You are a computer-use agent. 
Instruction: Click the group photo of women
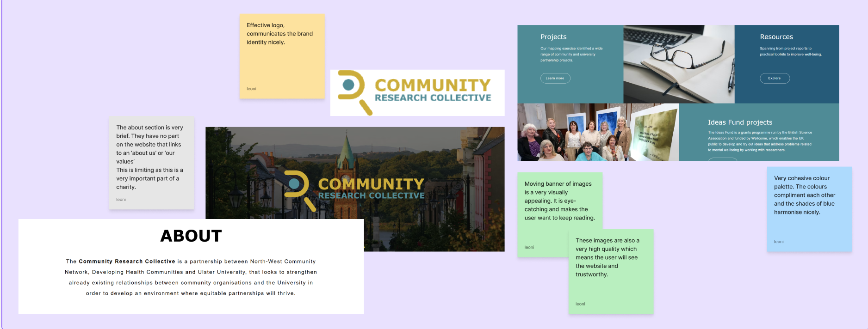tap(574, 132)
